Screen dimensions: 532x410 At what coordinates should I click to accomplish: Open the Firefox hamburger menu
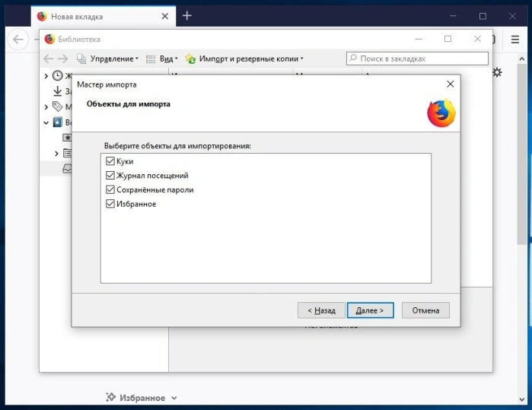click(515, 40)
